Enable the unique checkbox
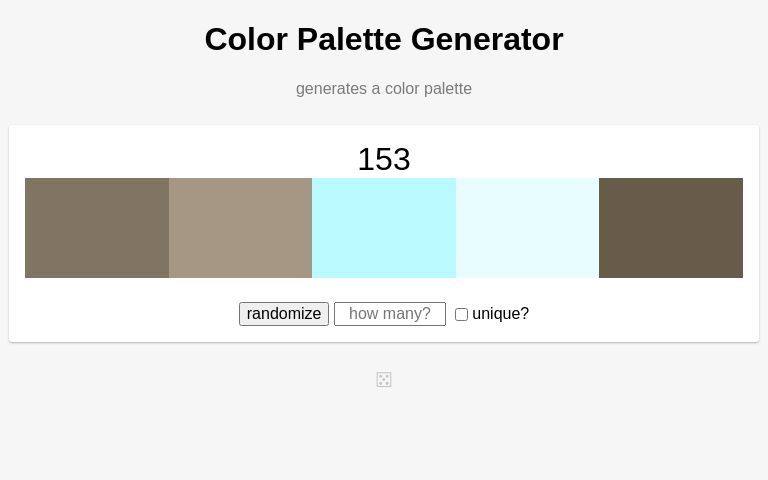Screen dimensions: 768x480 461,314
